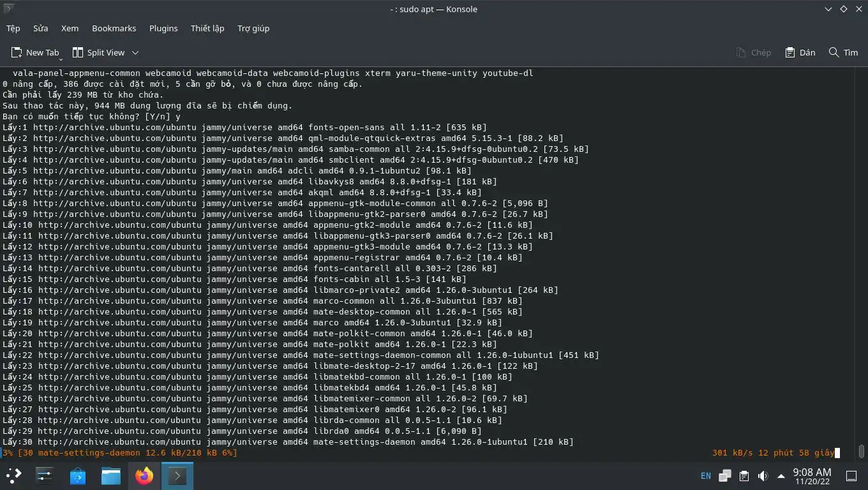868x490 pixels.
Task: Click the line Lấy:11 libappmenu-gtk3-parser0
Action: pyautogui.click(x=278, y=235)
